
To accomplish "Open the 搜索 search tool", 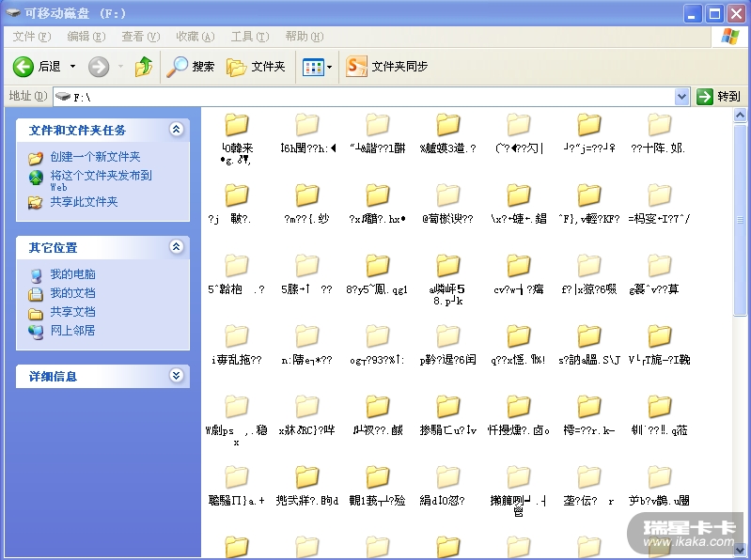I will [191, 67].
